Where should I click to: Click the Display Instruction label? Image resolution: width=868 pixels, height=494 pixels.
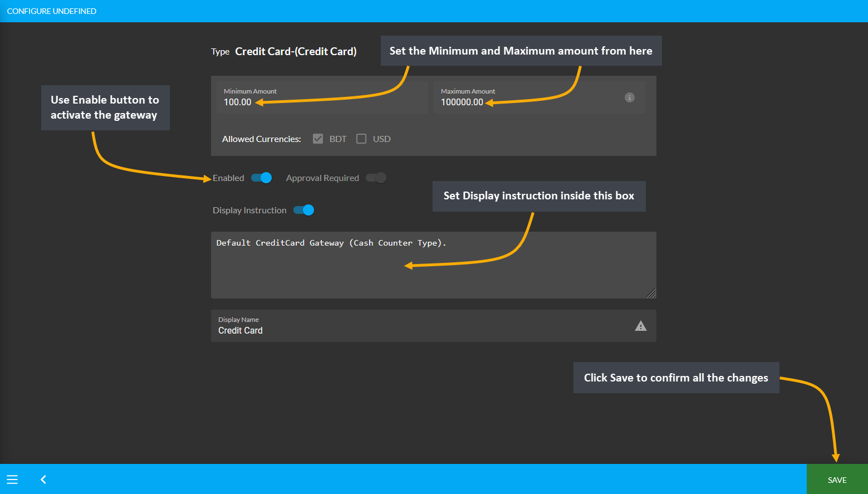click(249, 210)
